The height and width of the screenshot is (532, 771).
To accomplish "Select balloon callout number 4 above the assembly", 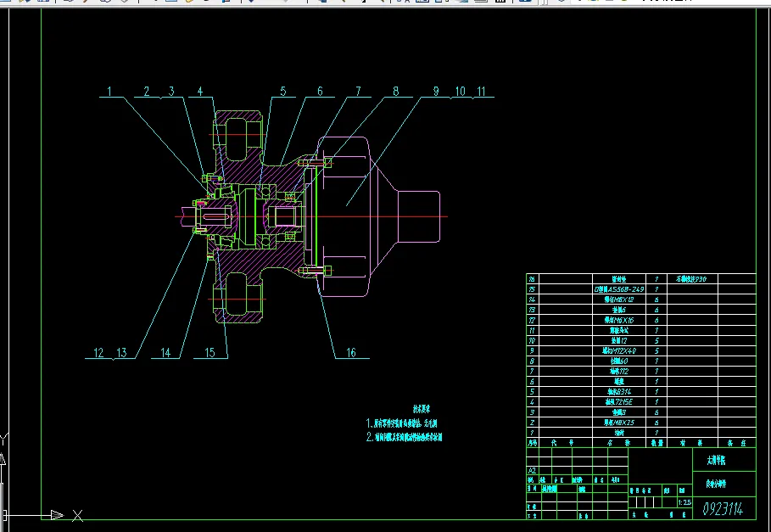I will [200, 92].
